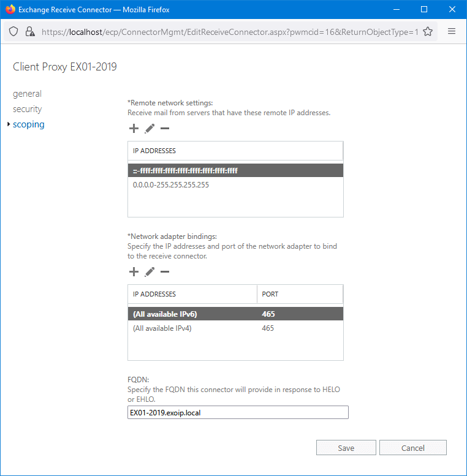
Task: Add a remote IP address range
Action: 134,129
